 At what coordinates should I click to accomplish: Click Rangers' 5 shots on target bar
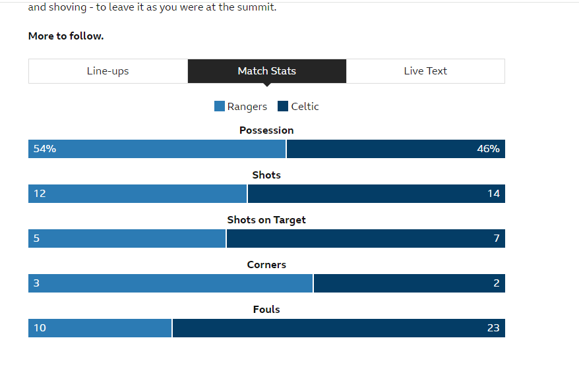point(127,238)
